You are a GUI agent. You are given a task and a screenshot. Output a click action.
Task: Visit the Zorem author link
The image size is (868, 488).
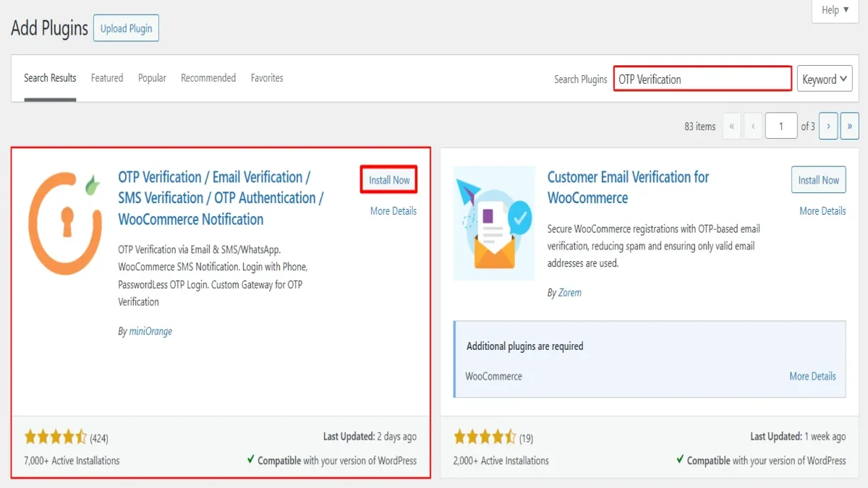coord(570,293)
